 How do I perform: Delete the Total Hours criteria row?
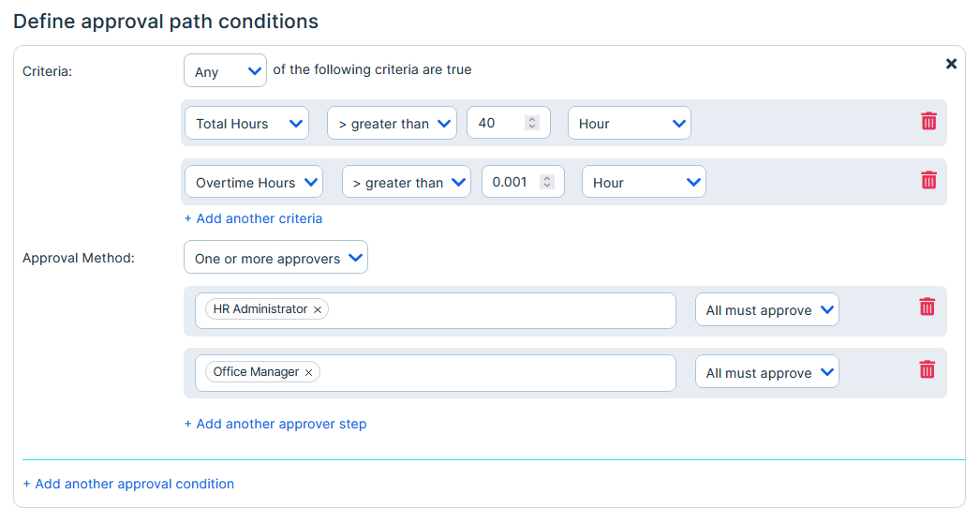(928, 121)
